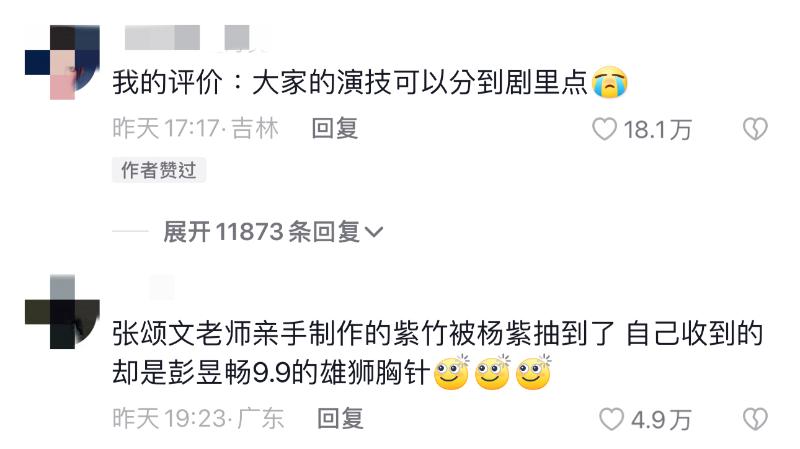Tap the first smiling emoji in second comment

pos(452,372)
